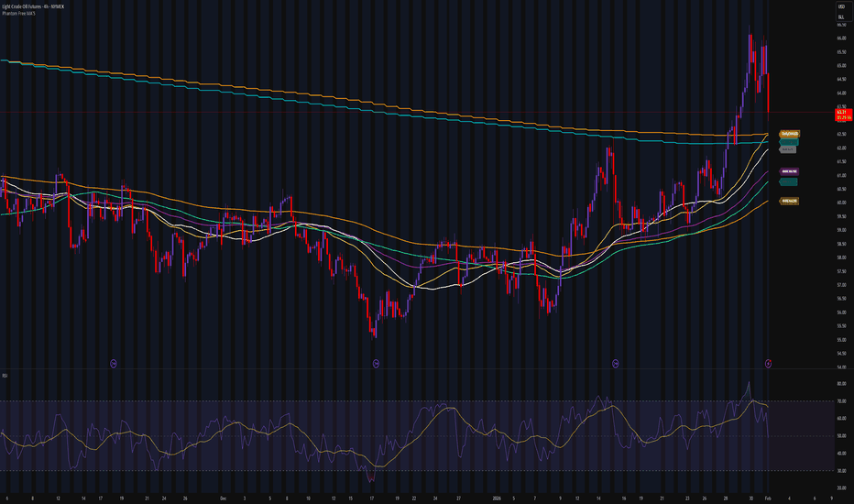This screenshot has height=504, width=854.
Task: Click the contract rollover marker near Dec 17
Action: click(376, 364)
